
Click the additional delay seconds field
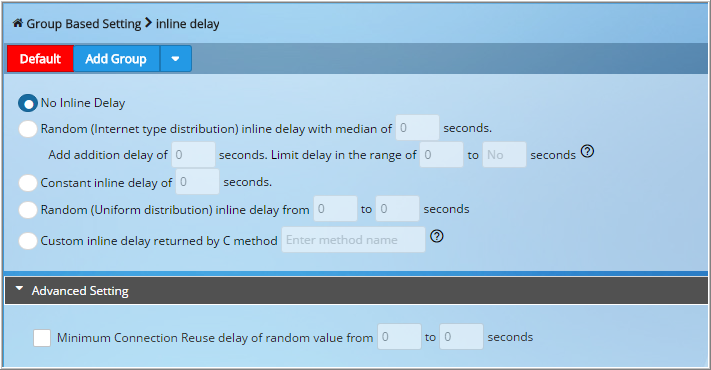[193, 155]
